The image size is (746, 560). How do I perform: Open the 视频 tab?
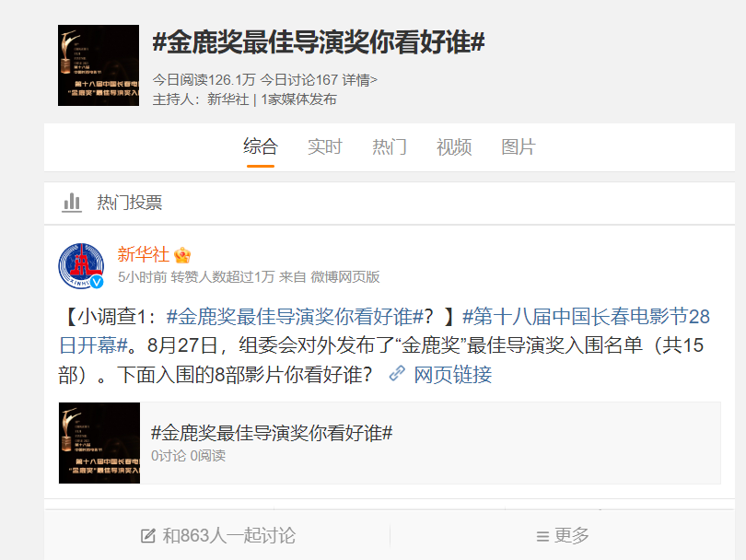point(454,146)
